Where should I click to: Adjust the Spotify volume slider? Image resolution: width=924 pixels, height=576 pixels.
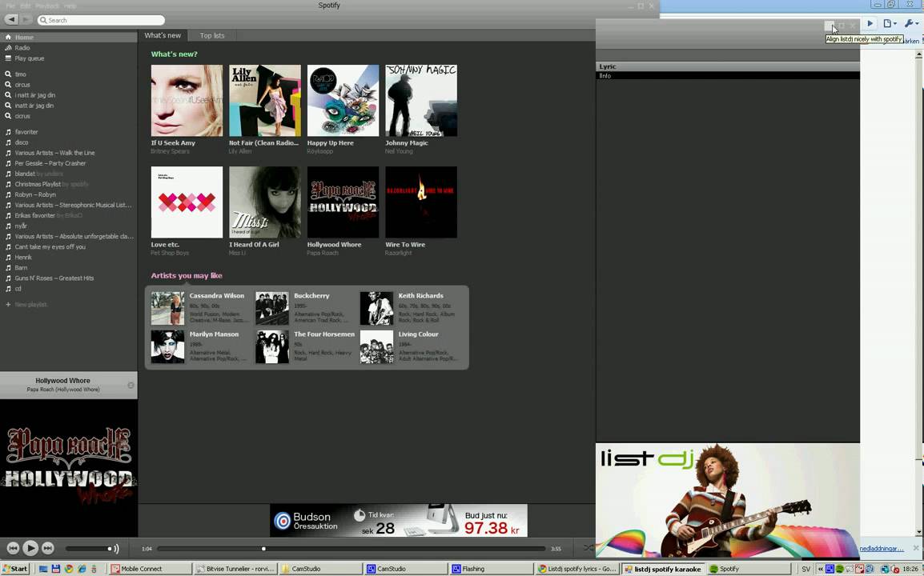tap(87, 548)
